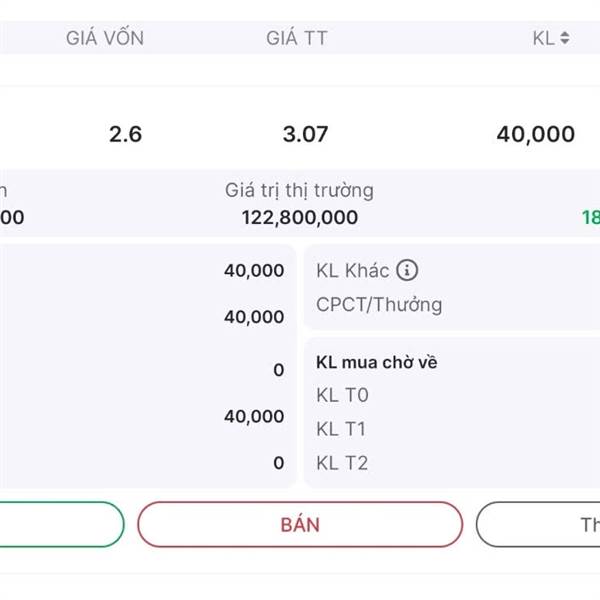Screen dimensions: 600x600
Task: Click the KL Khác label
Action: 352,271
